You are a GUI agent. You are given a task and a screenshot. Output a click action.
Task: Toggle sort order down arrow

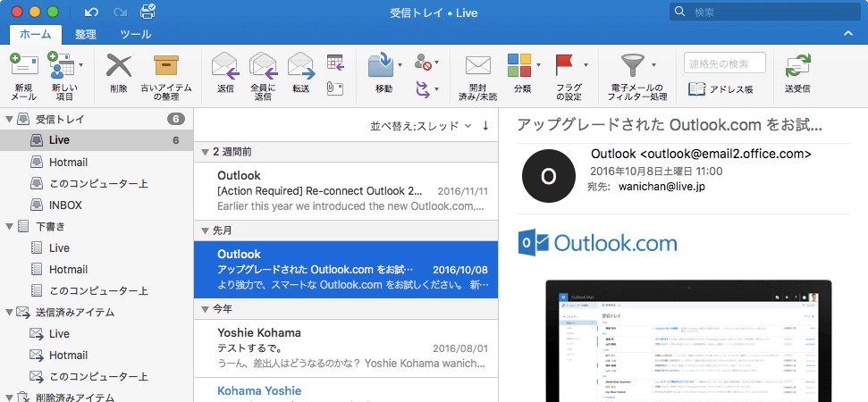pyautogui.click(x=485, y=126)
